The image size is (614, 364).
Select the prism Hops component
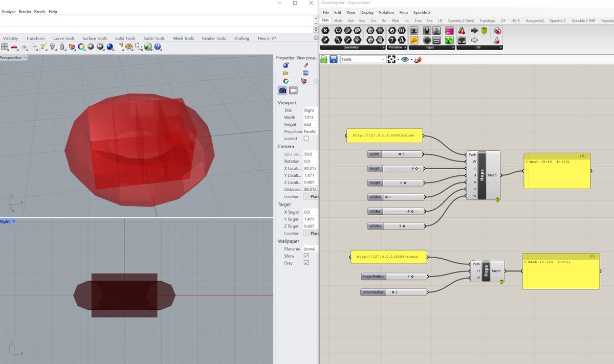(x=483, y=175)
